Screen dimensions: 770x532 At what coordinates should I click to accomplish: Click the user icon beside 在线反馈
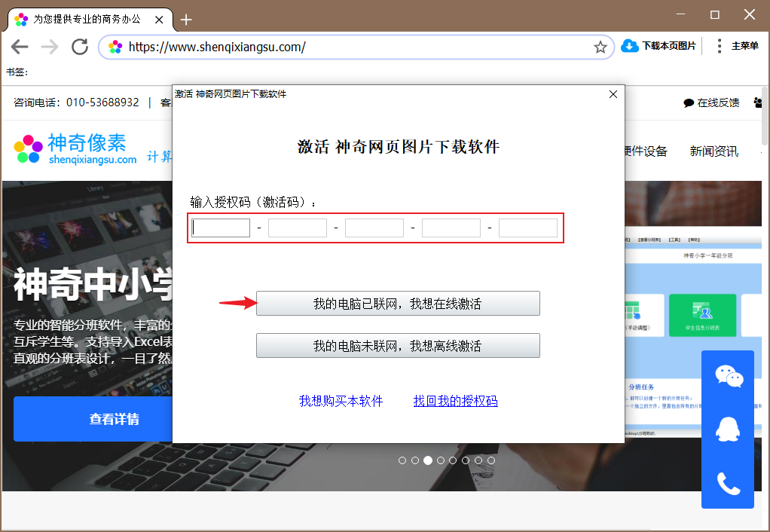click(x=758, y=102)
